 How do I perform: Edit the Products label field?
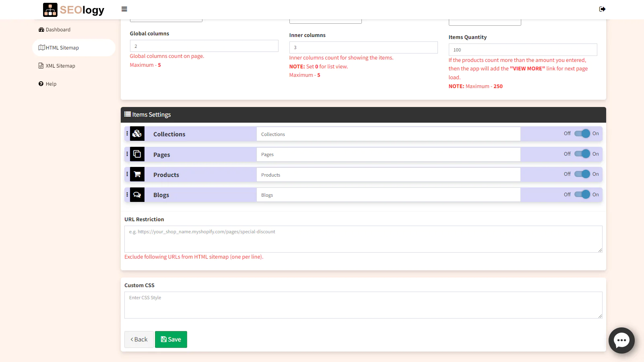pyautogui.click(x=388, y=175)
